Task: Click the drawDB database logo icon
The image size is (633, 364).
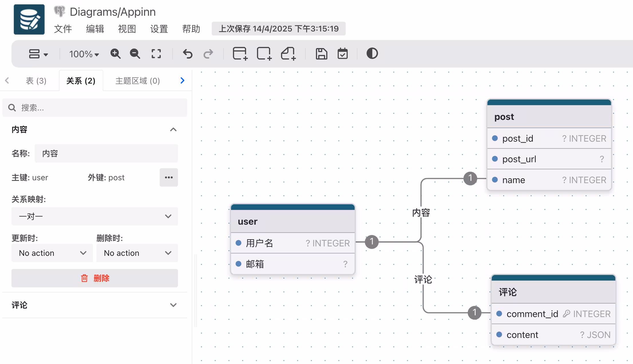Action: coord(29,19)
